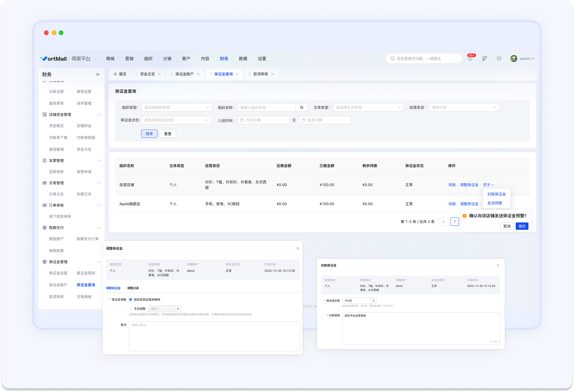Open the 主体类型 dropdown

pos(368,107)
